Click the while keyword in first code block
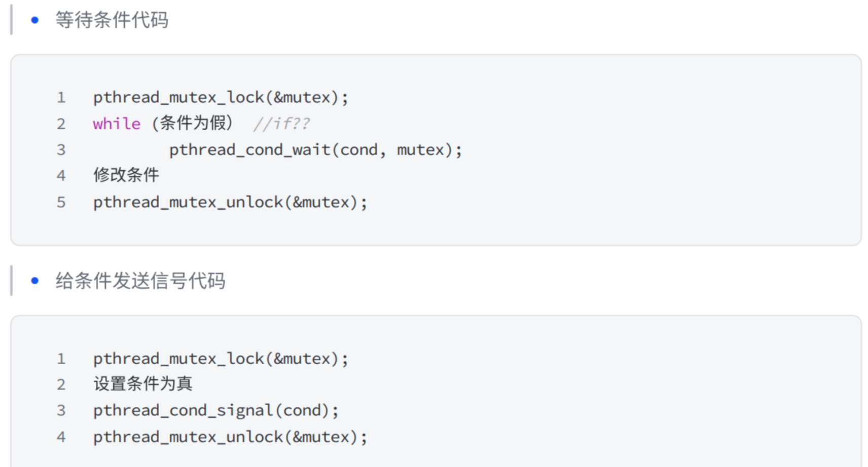868x467 pixels. (117, 124)
